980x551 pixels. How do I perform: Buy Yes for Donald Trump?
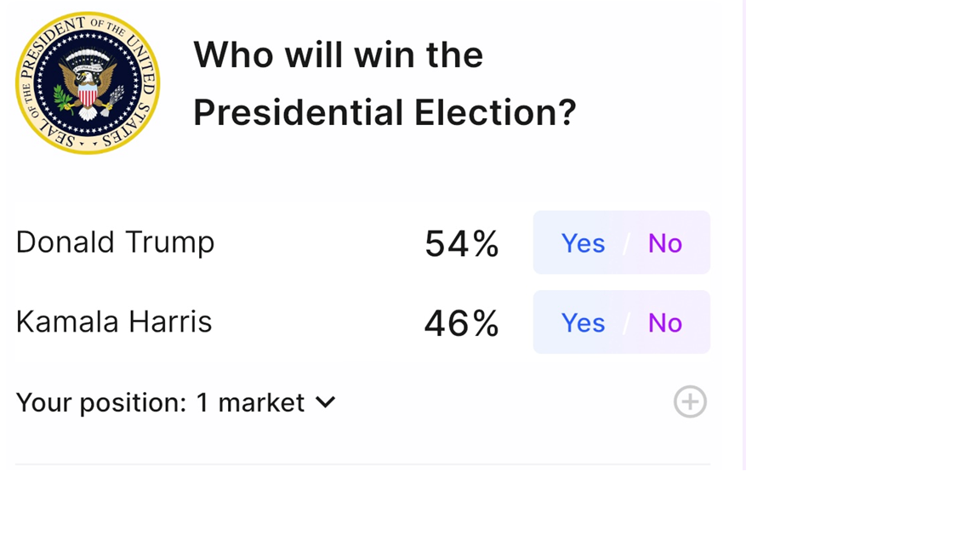coord(583,243)
